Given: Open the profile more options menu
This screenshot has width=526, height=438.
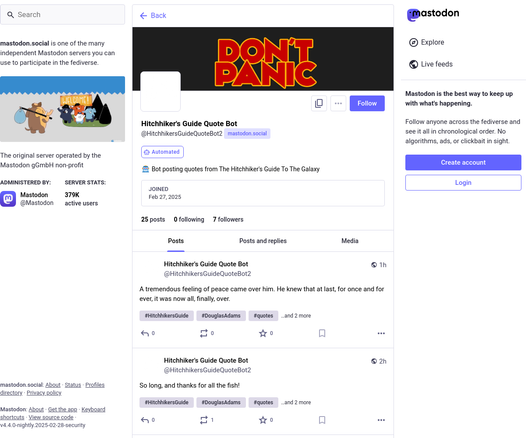Looking at the screenshot, I should coord(338,103).
